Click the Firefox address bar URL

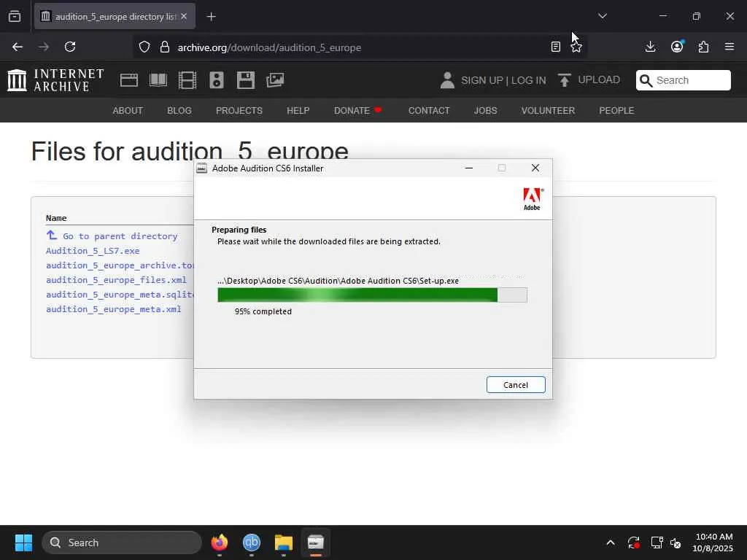[269, 47]
